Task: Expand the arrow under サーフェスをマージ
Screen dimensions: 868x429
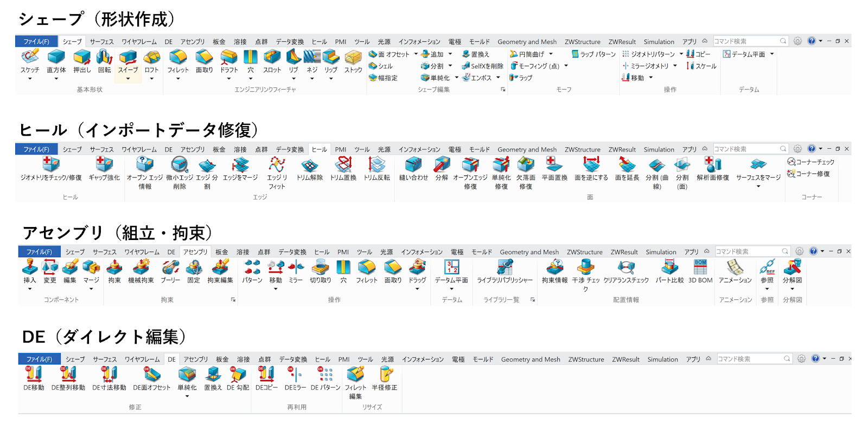Action: pyautogui.click(x=758, y=186)
